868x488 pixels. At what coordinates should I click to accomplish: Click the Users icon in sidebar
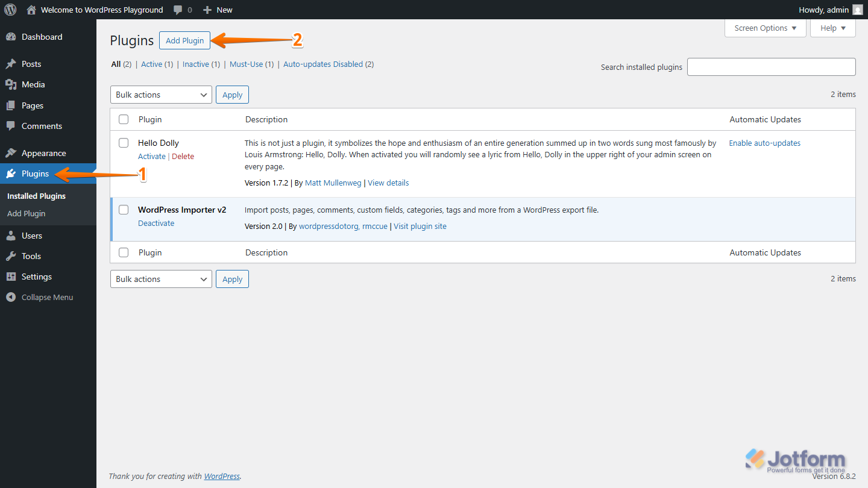(x=11, y=236)
